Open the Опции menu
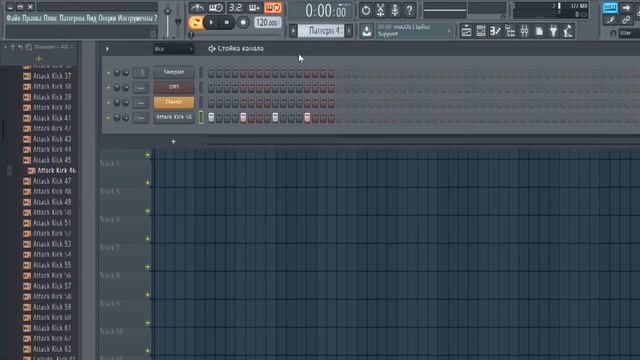The image size is (640, 360). pos(107,18)
